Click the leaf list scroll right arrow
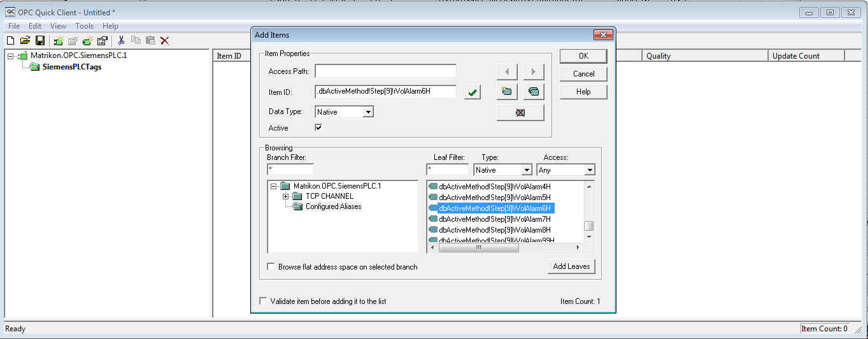The image size is (868, 339). pyautogui.click(x=578, y=248)
